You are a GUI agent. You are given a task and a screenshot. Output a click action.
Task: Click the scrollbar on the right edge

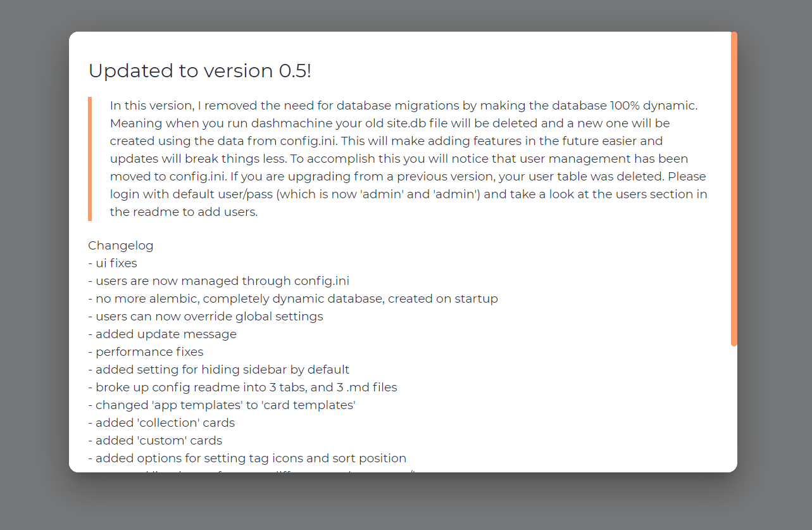(x=734, y=190)
